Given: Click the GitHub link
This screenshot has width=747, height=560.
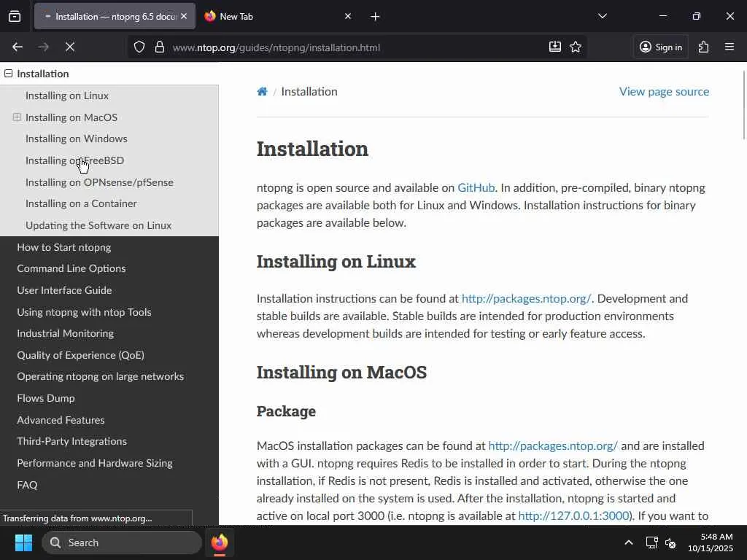Looking at the screenshot, I should point(476,187).
